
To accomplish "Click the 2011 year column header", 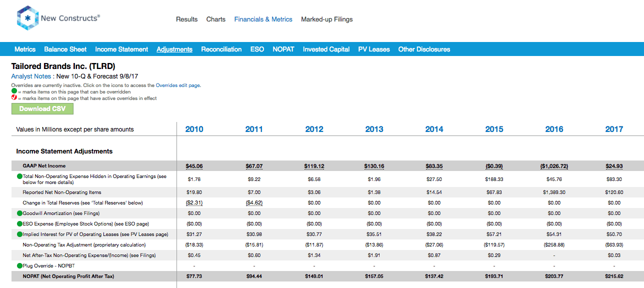I will 254,129.
